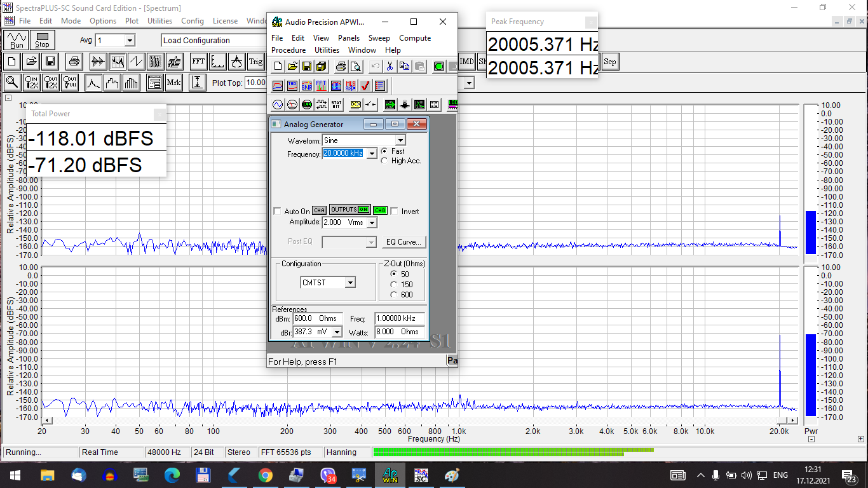
Task: Click the Zoom Out Full icon
Action: tap(71, 83)
